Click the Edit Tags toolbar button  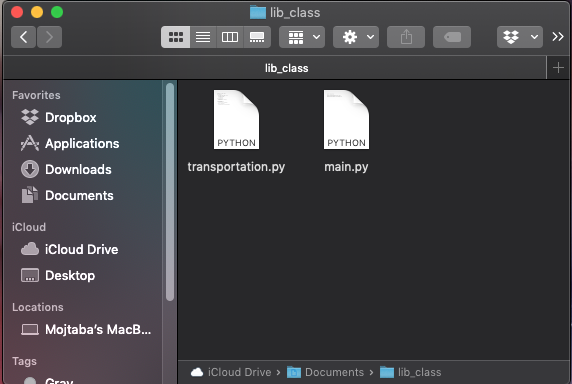pos(452,37)
